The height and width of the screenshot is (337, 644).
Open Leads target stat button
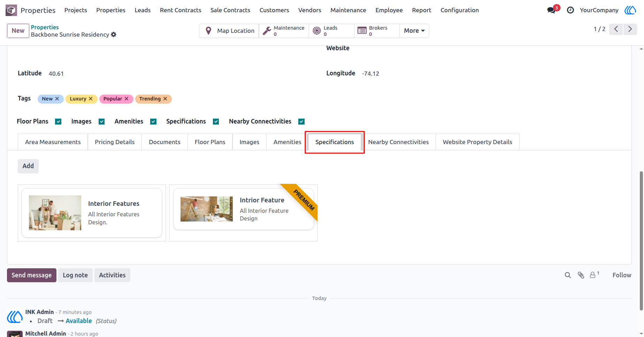[331, 31]
